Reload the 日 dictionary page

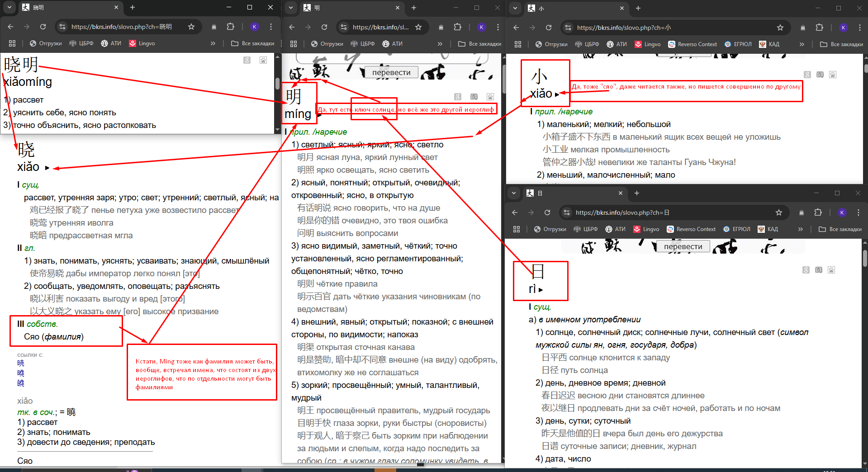[x=547, y=212]
